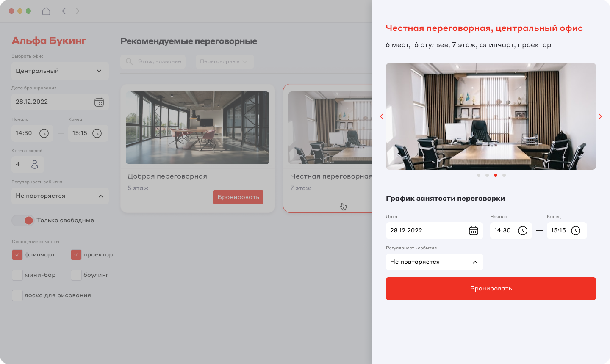Enable the 'мини-бар' checkbox

tap(17, 275)
